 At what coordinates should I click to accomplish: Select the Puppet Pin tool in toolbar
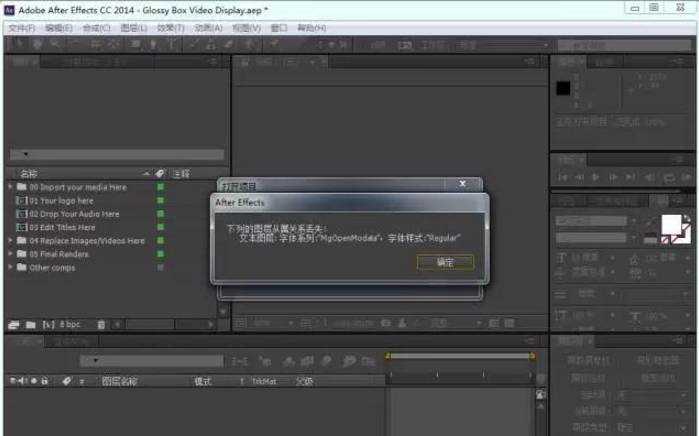coord(274,44)
